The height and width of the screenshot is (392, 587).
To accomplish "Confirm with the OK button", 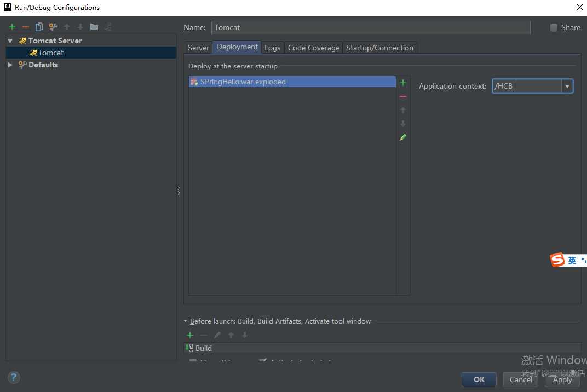I will point(479,379).
